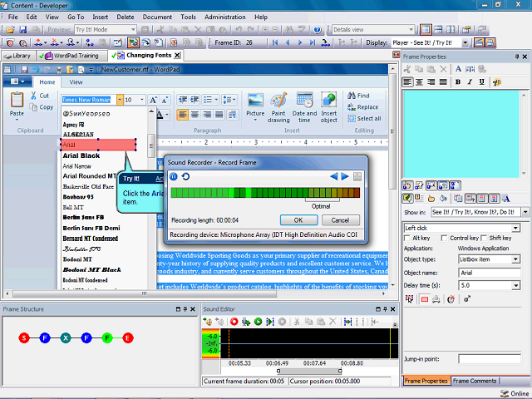532x399 pixels.
Task: Open the Tools menu
Action: point(188,17)
